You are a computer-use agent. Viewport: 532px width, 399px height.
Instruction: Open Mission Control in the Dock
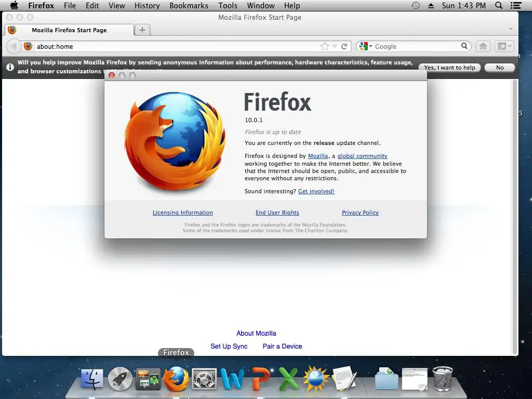point(148,379)
